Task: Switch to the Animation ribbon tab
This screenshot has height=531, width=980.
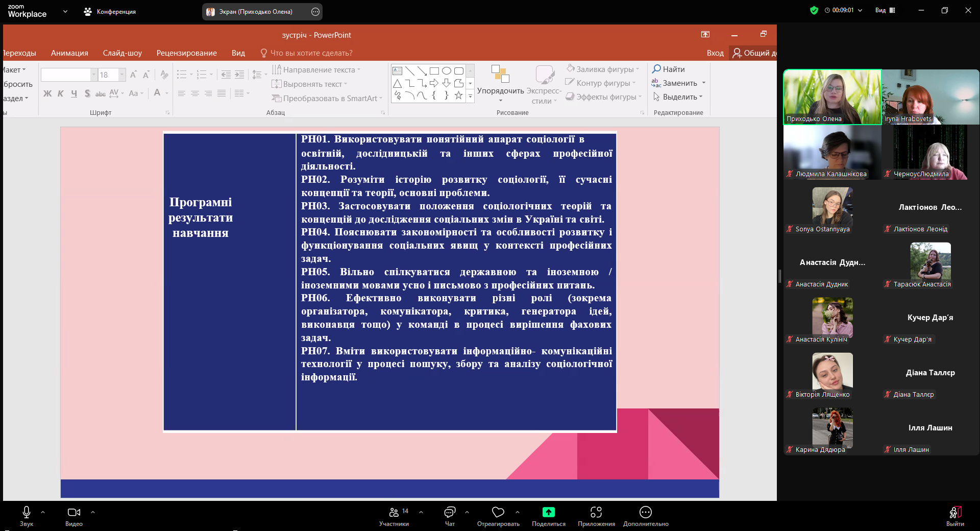Action: coord(69,53)
